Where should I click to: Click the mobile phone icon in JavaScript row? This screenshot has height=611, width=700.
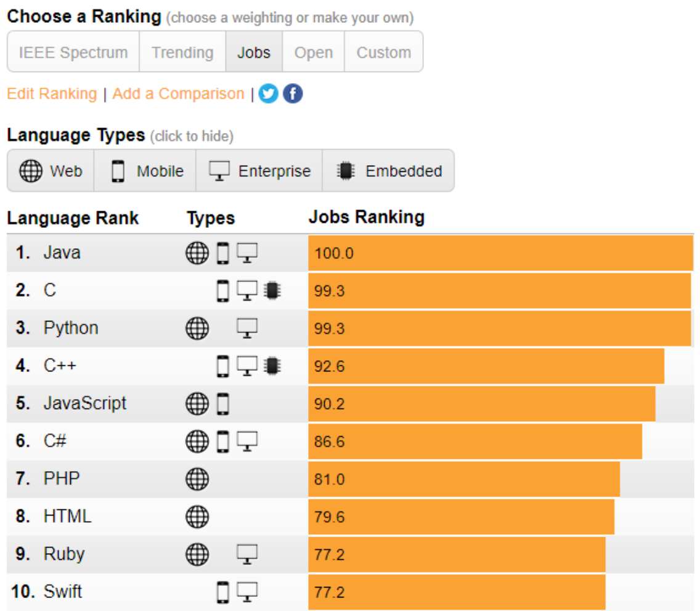(x=223, y=403)
